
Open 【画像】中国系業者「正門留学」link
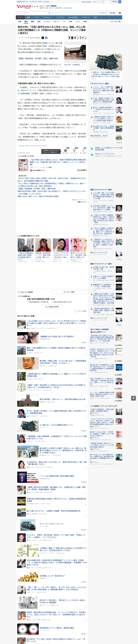38,58
